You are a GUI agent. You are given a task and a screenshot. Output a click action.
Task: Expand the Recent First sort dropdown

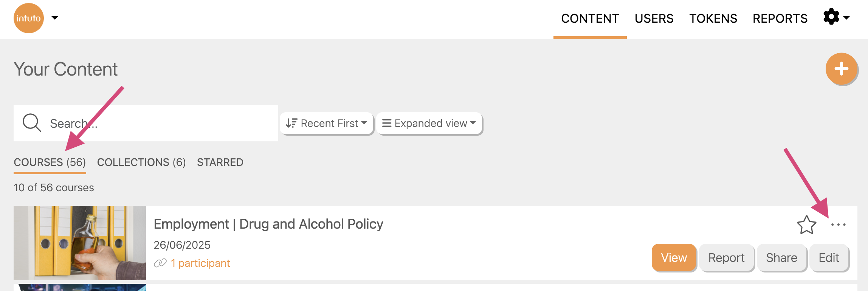pyautogui.click(x=326, y=123)
